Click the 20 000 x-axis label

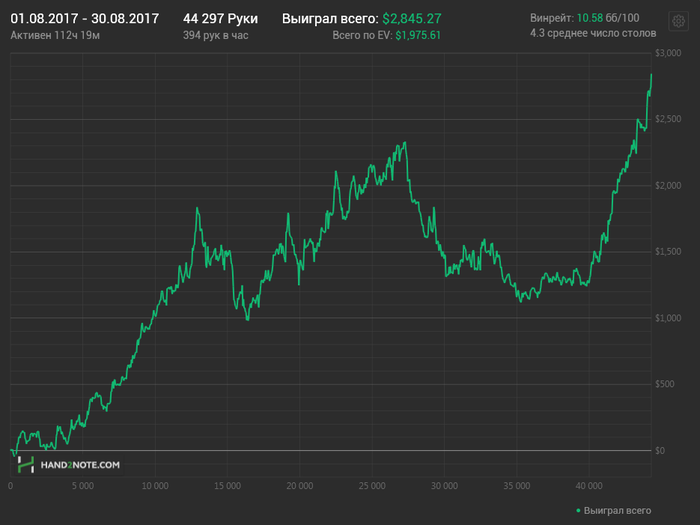pyautogui.click(x=300, y=486)
